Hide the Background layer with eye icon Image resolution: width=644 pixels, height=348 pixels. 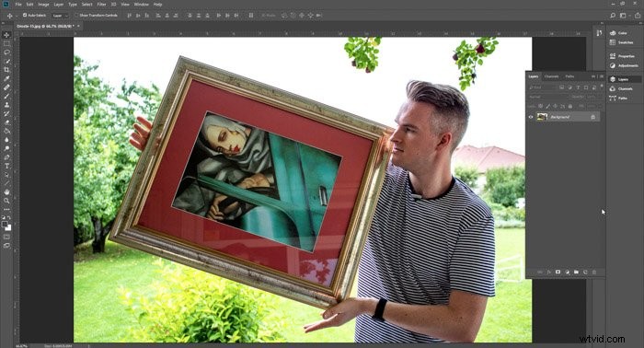coord(531,117)
